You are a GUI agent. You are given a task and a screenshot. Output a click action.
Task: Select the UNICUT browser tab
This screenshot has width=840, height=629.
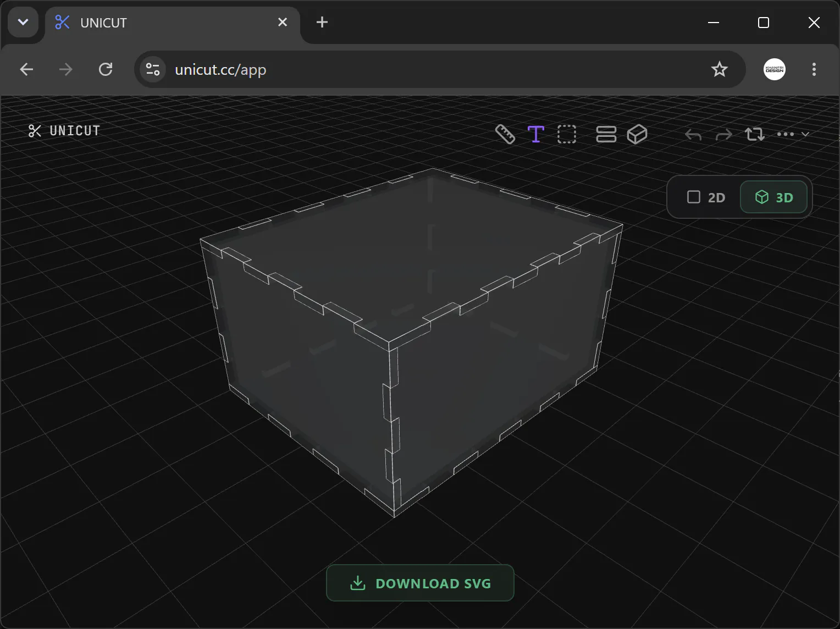pos(172,23)
